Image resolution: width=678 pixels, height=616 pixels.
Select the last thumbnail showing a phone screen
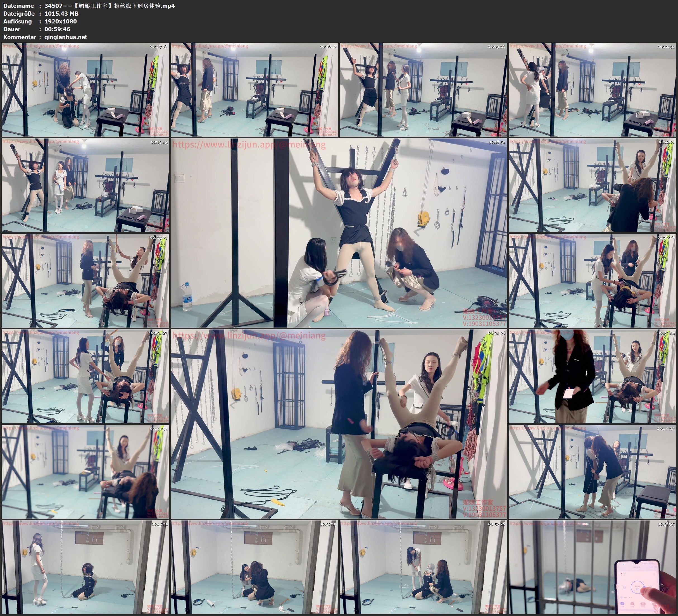[592, 567]
